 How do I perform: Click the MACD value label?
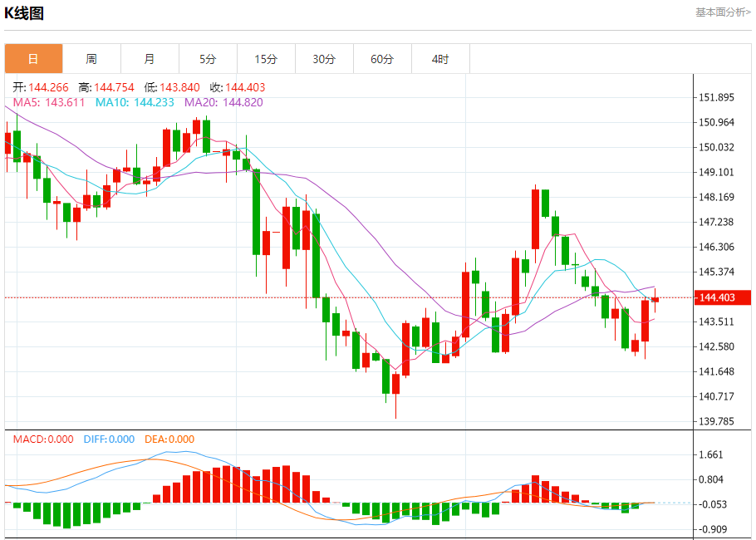[x=43, y=439]
